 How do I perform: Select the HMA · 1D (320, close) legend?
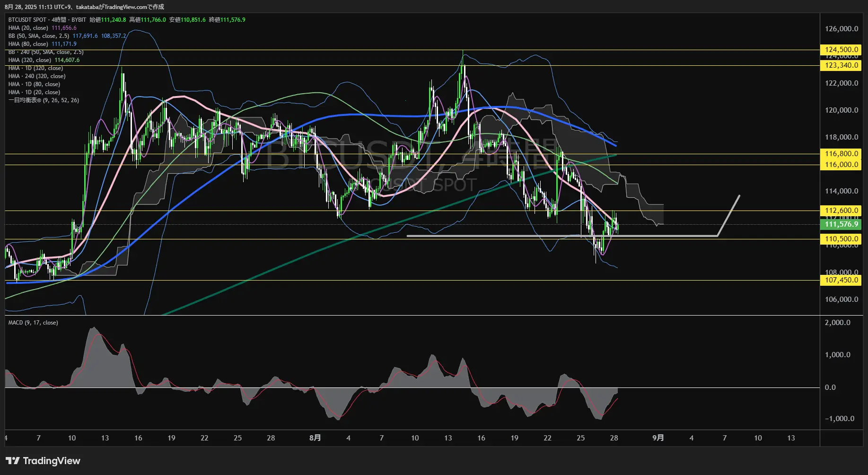35,68
